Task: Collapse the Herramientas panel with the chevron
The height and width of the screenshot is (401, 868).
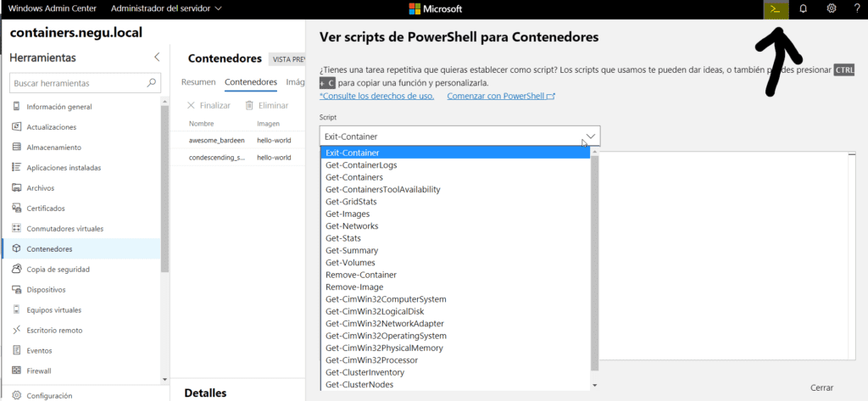Action: (x=157, y=58)
